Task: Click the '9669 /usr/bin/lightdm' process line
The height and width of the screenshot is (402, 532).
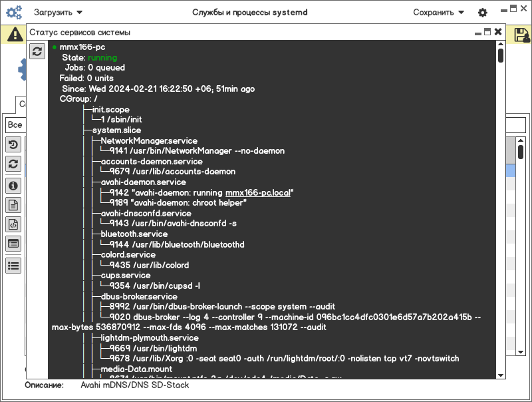Action: click(x=153, y=349)
